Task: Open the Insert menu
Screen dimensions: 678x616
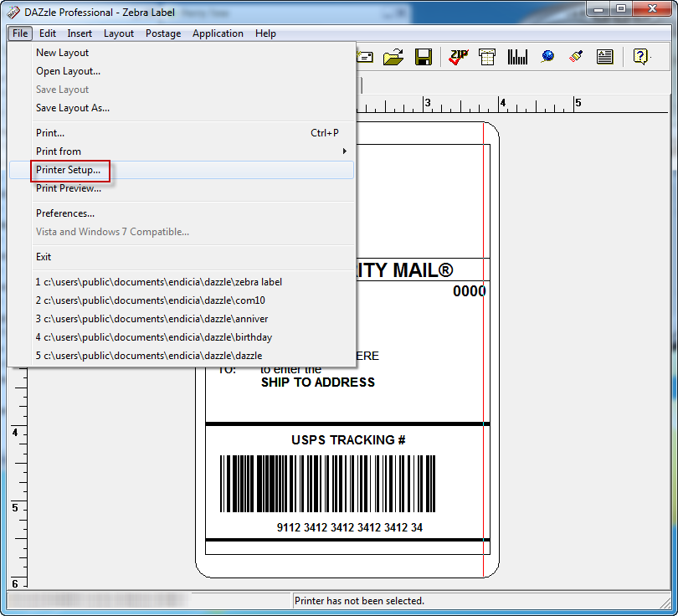Action: (x=80, y=33)
